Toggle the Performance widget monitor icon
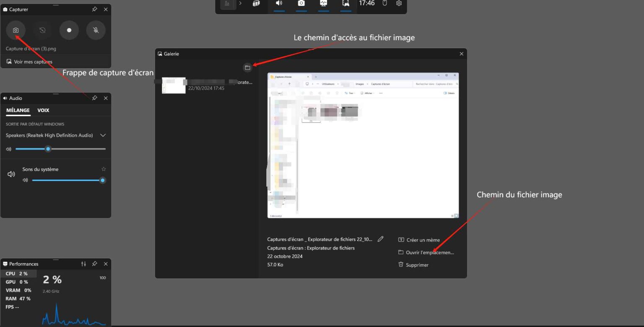Screen dimensions: 644x327 click(x=323, y=3)
